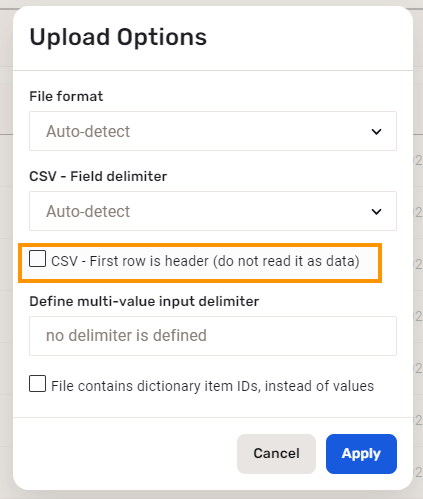Expand the CSV - Field delimiter dropdown
423x499 pixels.
coord(213,211)
